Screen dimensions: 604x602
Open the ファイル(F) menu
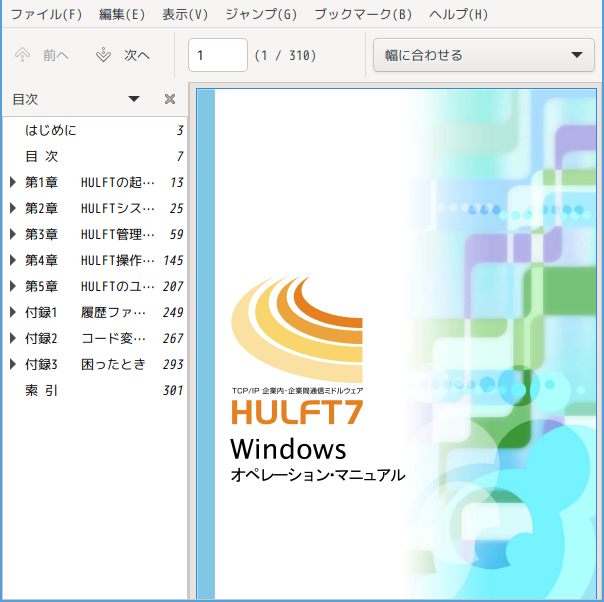[46, 15]
